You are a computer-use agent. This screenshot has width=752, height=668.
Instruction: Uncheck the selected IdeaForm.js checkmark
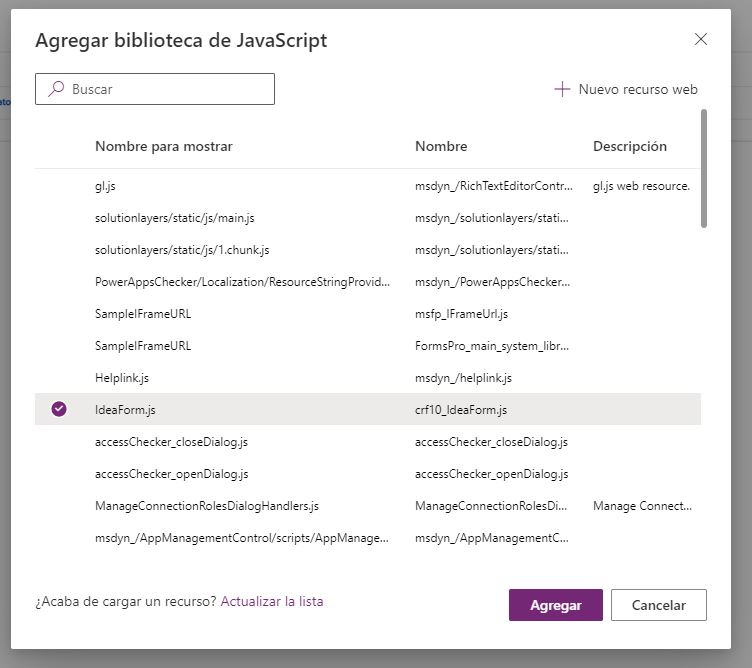click(x=59, y=409)
